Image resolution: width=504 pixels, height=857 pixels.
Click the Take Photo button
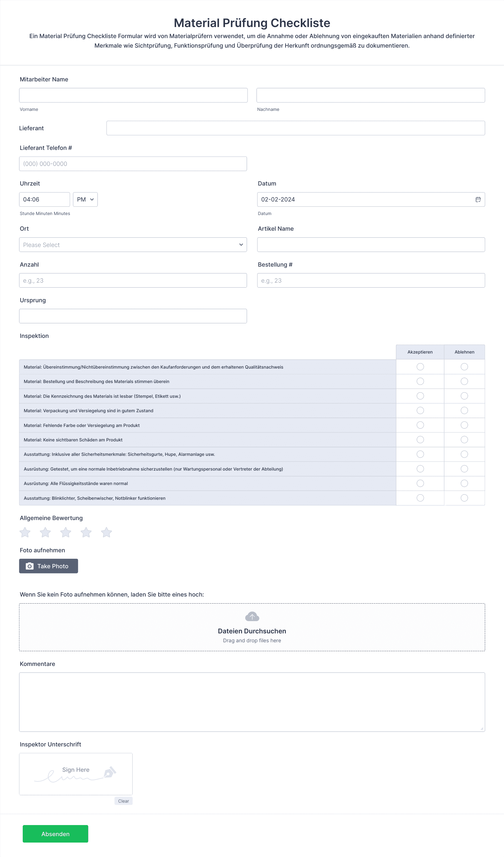(48, 566)
